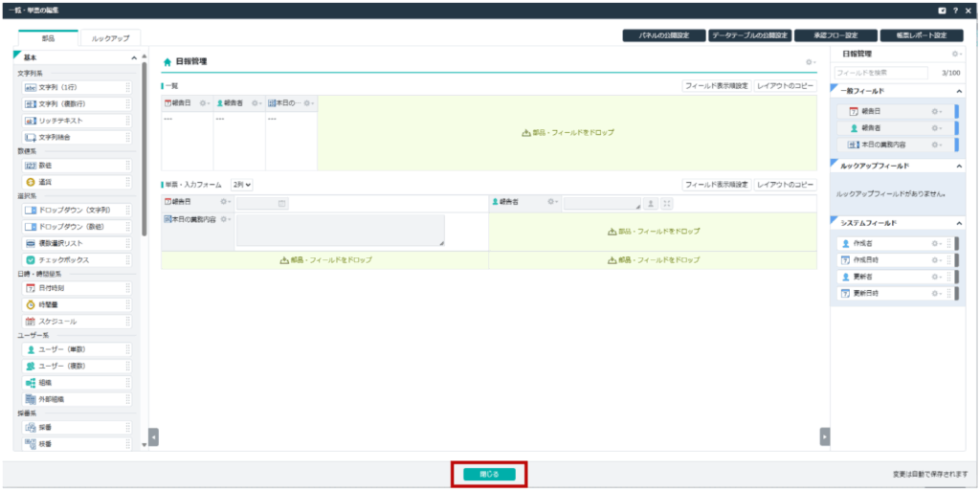Click the 文字列（1行） component icon
Viewport: 980px width, 491px height.
point(30,87)
